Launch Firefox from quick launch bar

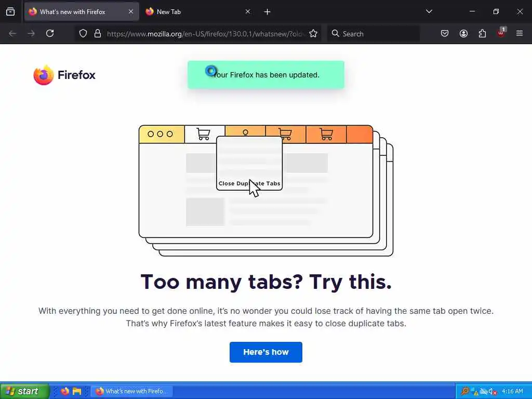tap(65, 391)
